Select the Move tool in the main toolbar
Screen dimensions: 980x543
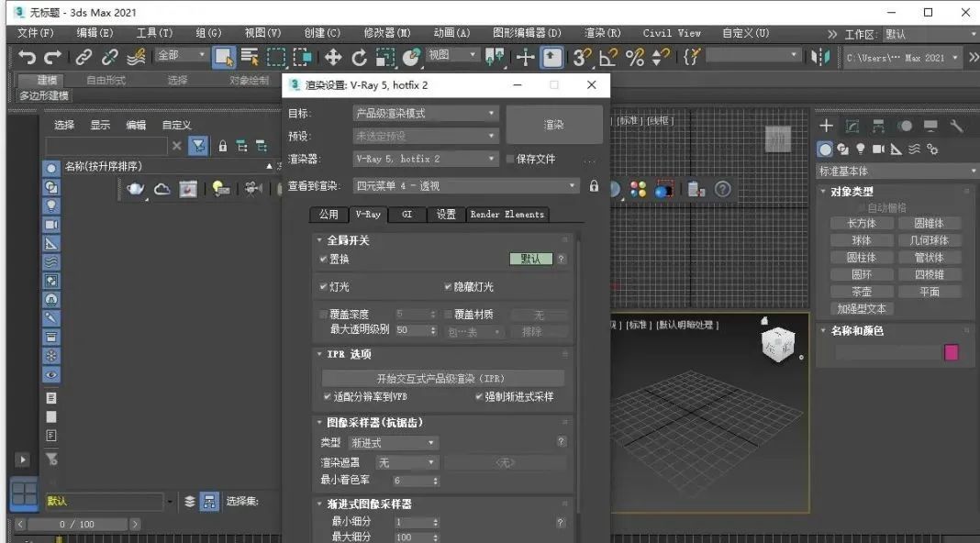click(x=335, y=57)
